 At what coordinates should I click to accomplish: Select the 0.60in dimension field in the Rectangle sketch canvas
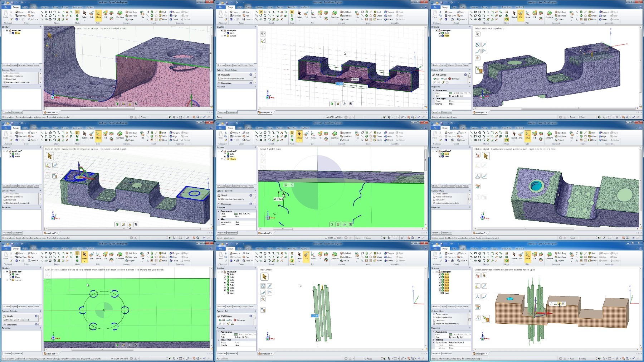click(x=354, y=79)
